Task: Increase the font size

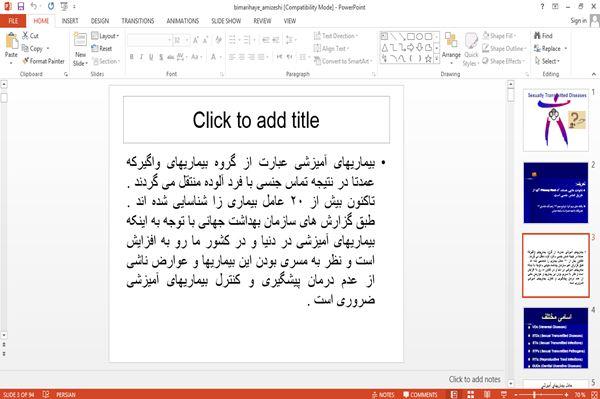Action: point(196,40)
